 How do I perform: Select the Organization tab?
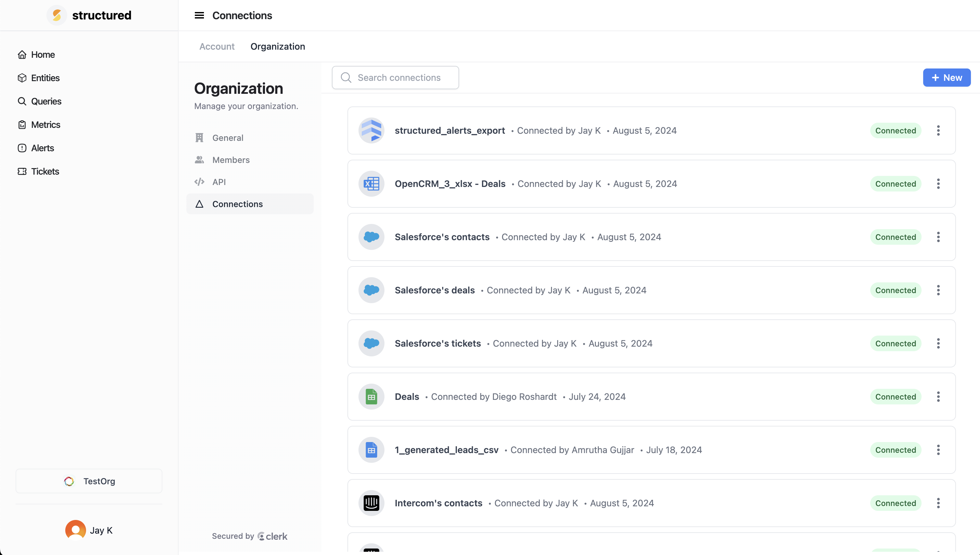(x=277, y=46)
